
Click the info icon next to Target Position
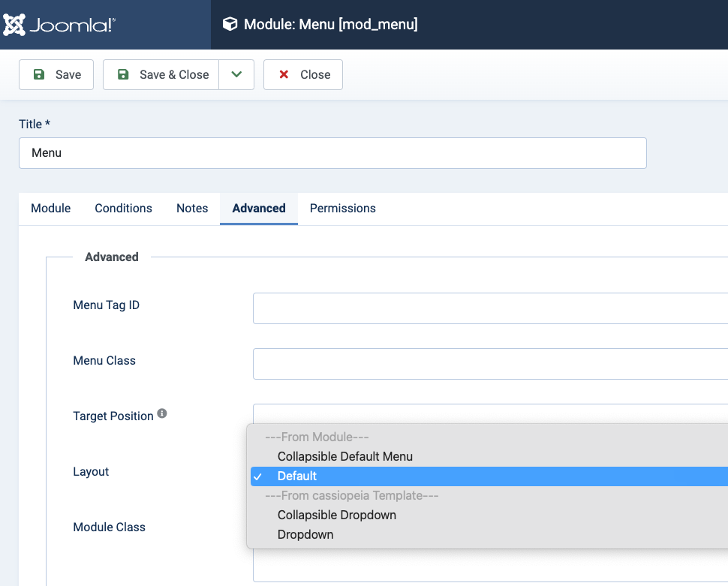tap(162, 413)
